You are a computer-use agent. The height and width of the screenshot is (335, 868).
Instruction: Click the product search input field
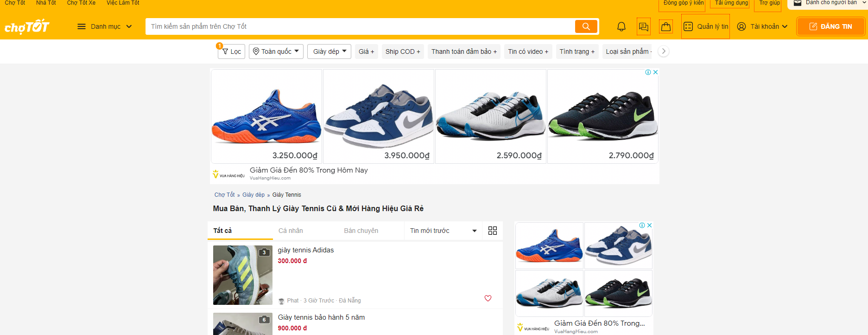[x=361, y=26]
